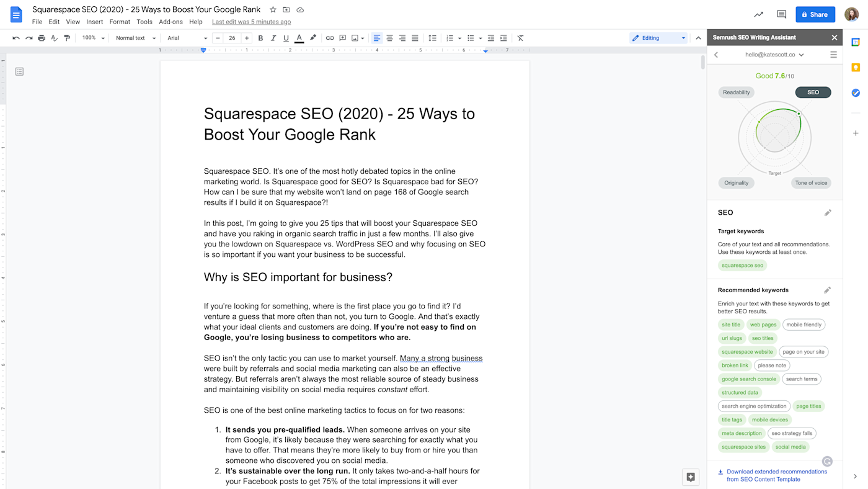
Task: Click the font size field
Action: click(x=232, y=38)
